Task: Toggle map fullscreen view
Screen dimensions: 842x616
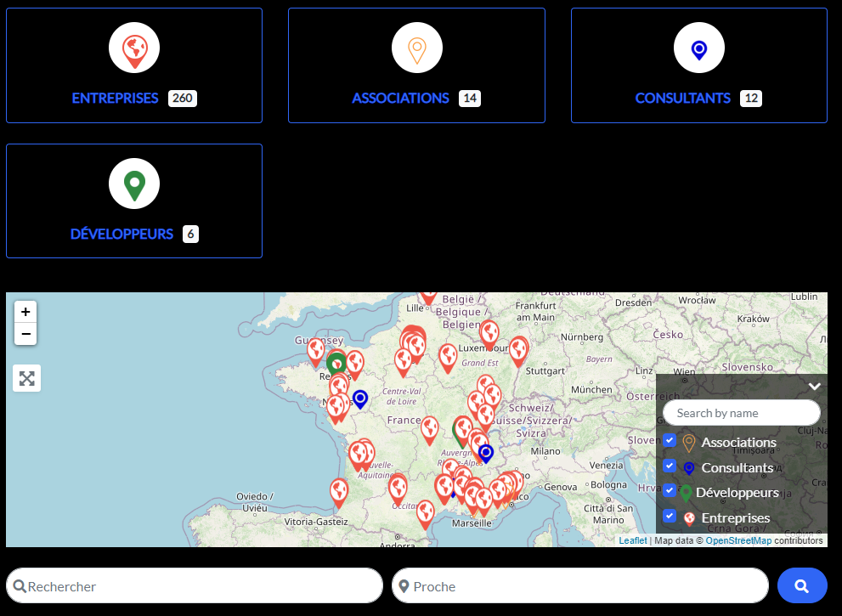Action: coord(27,379)
